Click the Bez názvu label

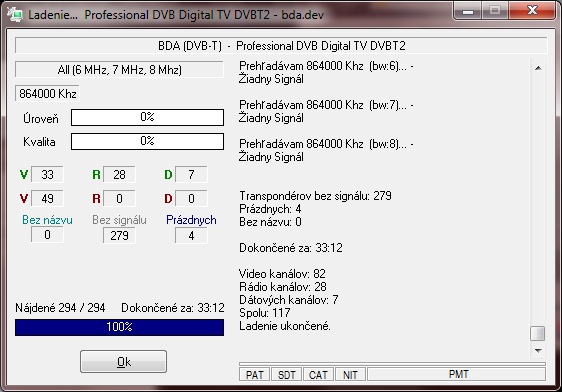47,220
